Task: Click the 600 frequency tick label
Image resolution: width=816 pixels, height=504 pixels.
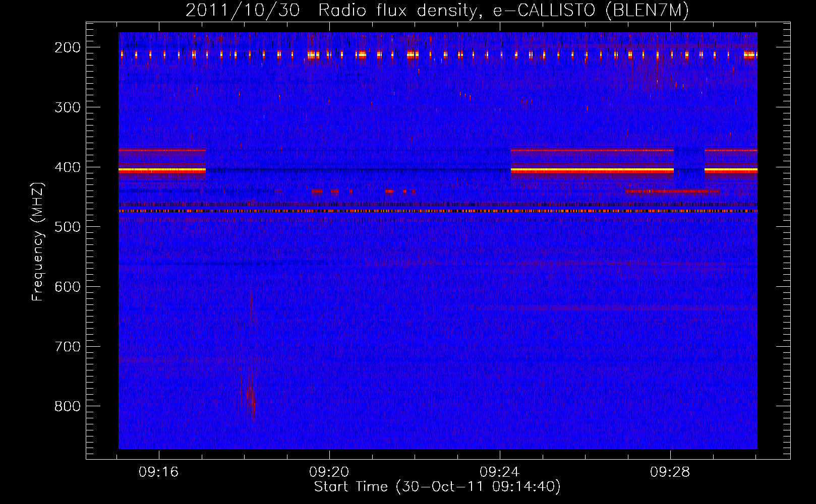Action: (x=68, y=287)
